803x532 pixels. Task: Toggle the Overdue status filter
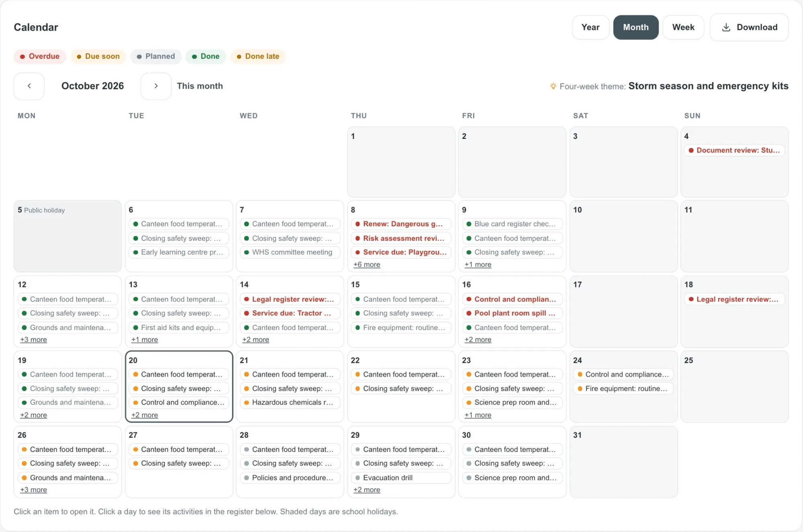(39, 56)
